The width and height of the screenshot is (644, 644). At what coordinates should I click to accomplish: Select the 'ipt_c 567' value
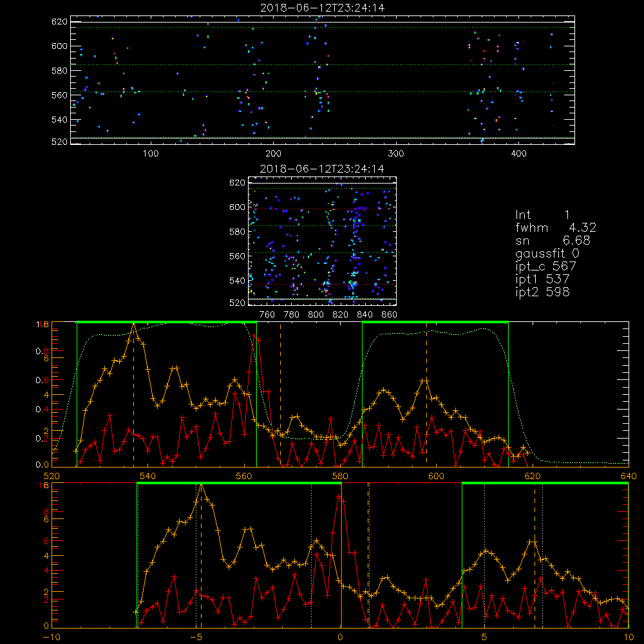coord(546,267)
